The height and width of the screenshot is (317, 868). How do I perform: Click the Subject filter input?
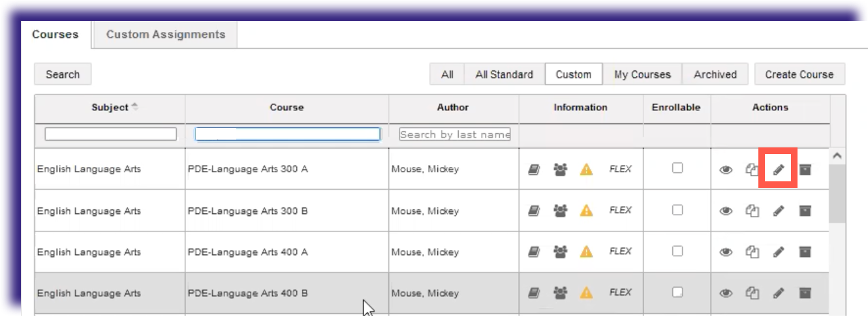(110, 134)
